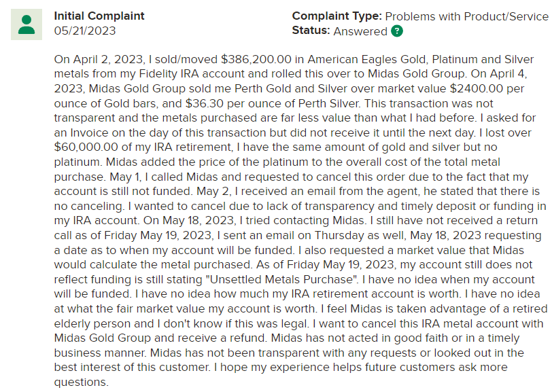Click the Answered status text

(x=360, y=31)
